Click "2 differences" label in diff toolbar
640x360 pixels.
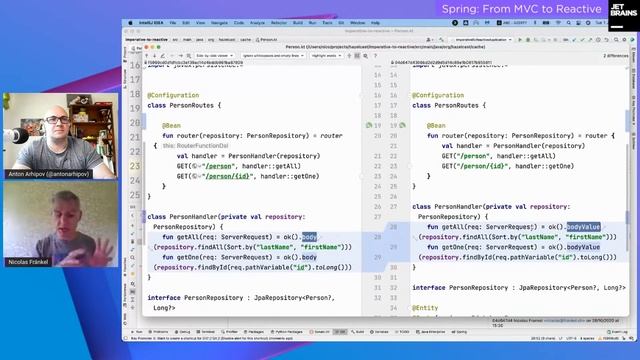616,56
